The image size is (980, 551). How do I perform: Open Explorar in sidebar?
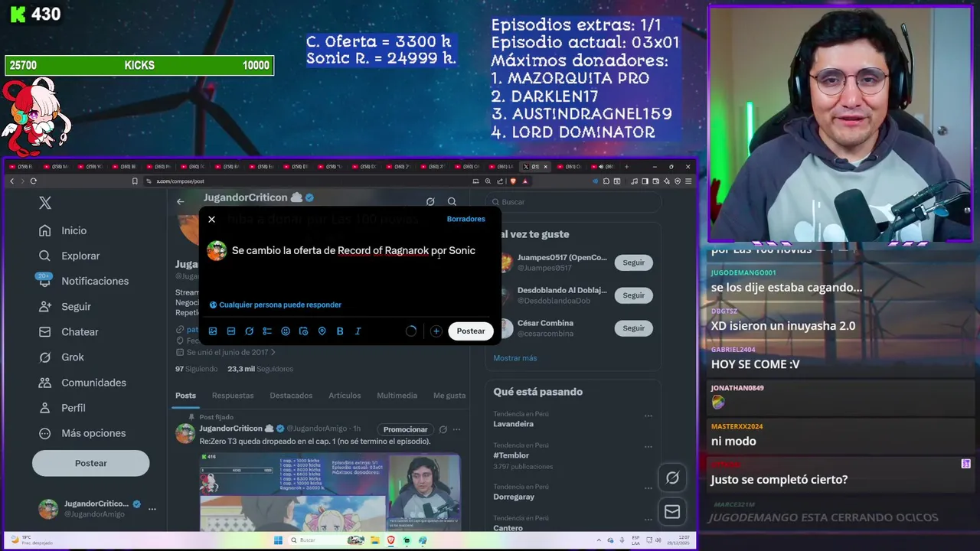71,256
